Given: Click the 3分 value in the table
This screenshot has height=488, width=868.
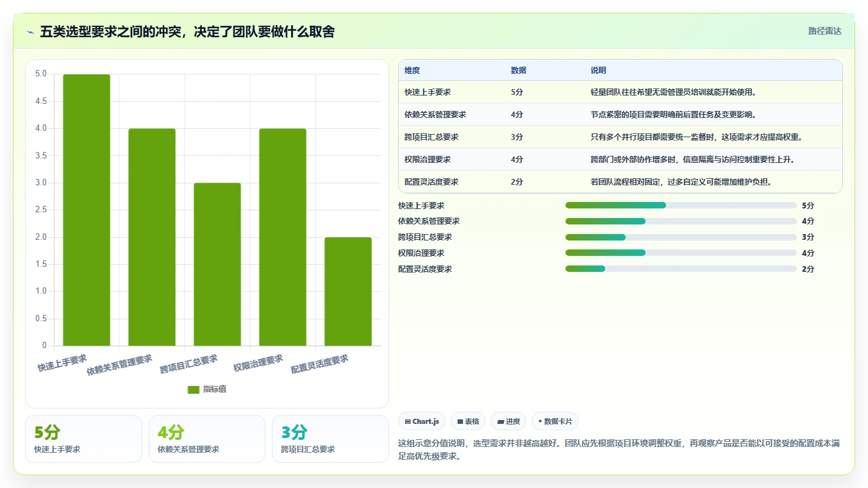Looking at the screenshot, I should click(517, 137).
